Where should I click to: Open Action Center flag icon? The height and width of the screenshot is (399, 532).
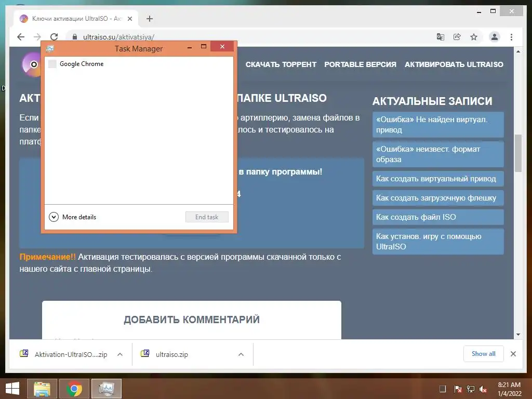pos(458,389)
